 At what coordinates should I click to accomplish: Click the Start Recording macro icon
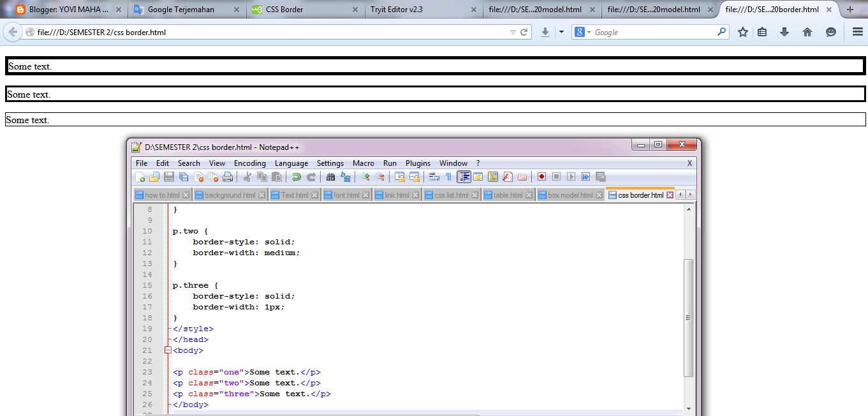pos(541,177)
